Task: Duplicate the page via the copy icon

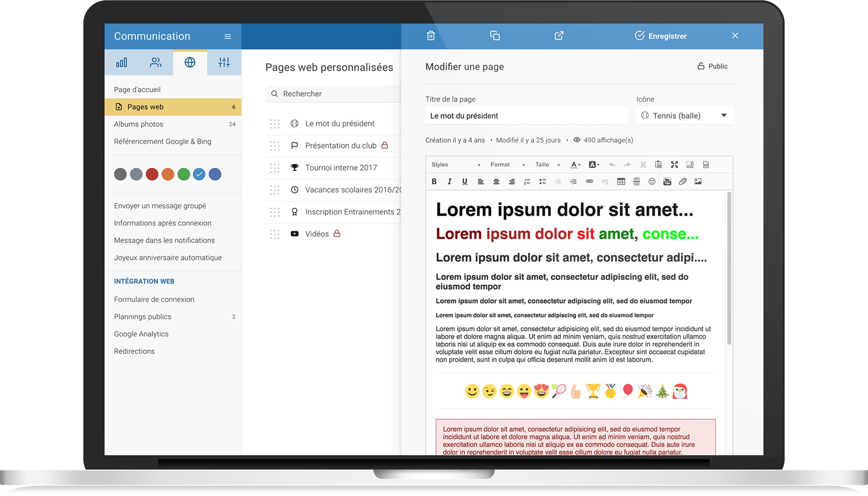Action: click(495, 36)
